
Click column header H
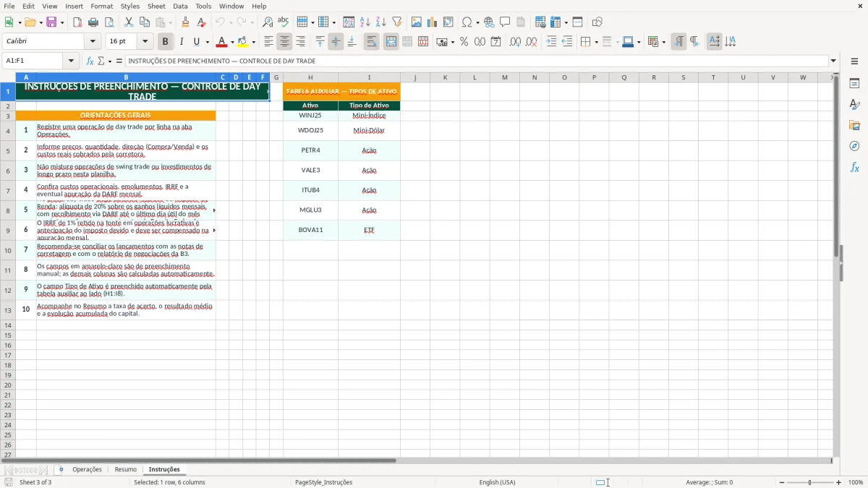pyautogui.click(x=310, y=77)
